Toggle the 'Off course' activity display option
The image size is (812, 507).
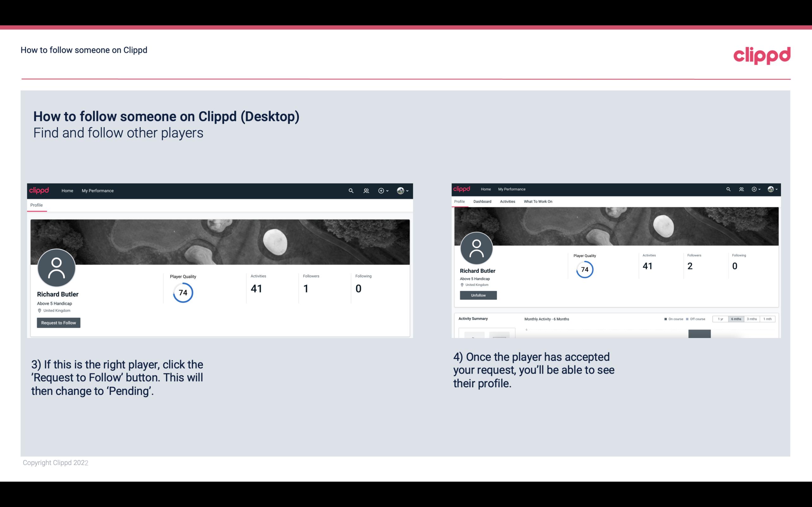[696, 319]
